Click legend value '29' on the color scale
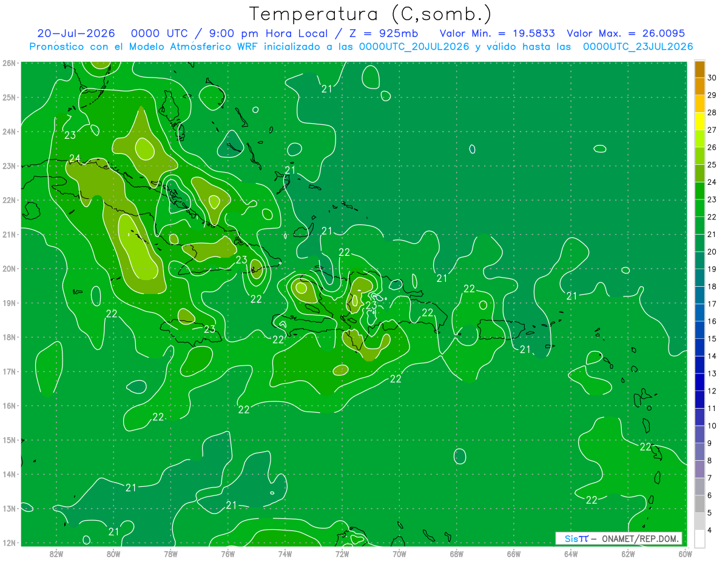Viewport: 728px width, 562px height. [712, 95]
